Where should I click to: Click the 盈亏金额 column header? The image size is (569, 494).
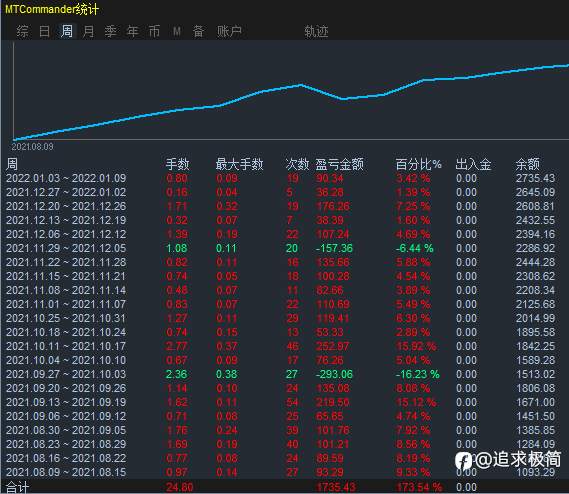pos(339,164)
